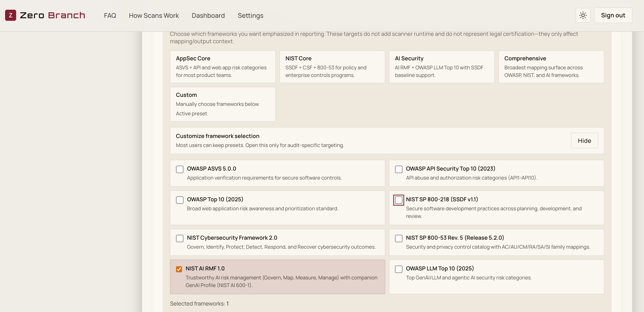The image size is (644, 312).
Task: Uncheck the NIST AI RMF 1.0 checkbox
Action: 179,269
